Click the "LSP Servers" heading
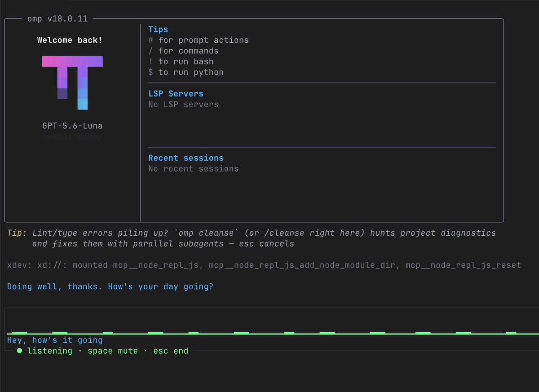 tap(176, 93)
